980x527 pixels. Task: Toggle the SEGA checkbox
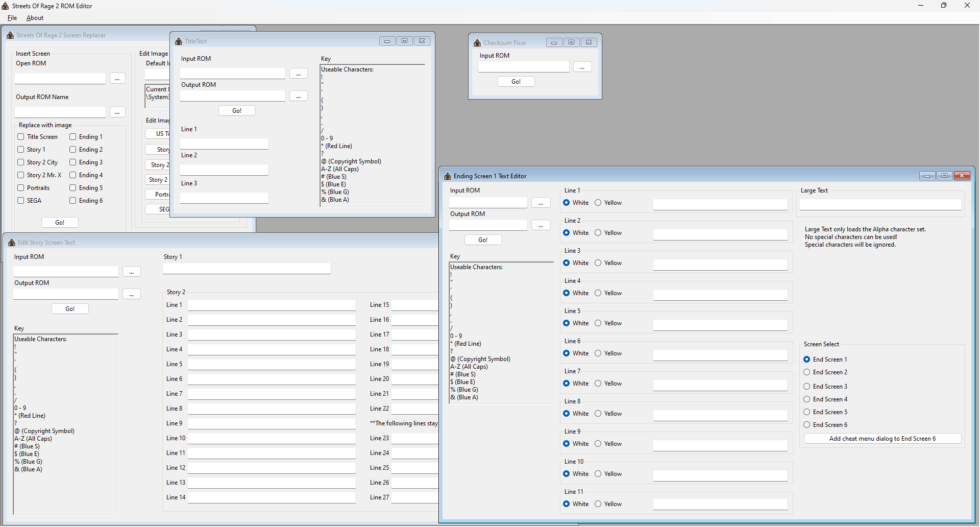click(21, 201)
